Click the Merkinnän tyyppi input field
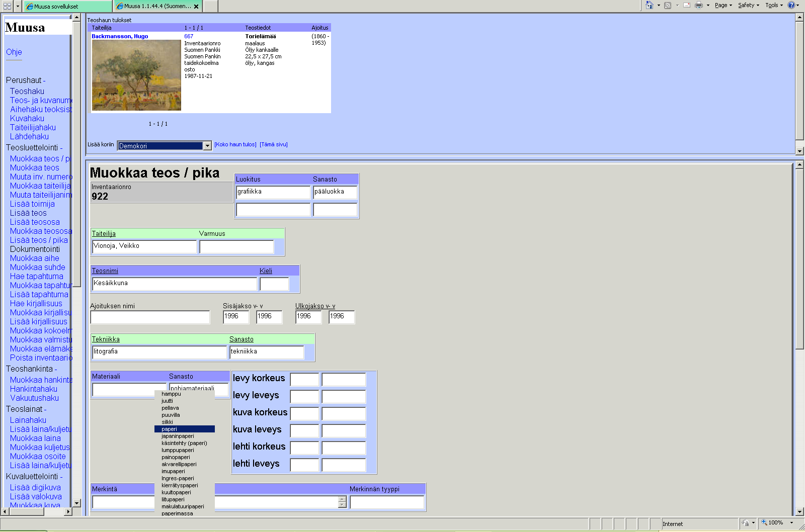The width and height of the screenshot is (805, 532). (387, 502)
